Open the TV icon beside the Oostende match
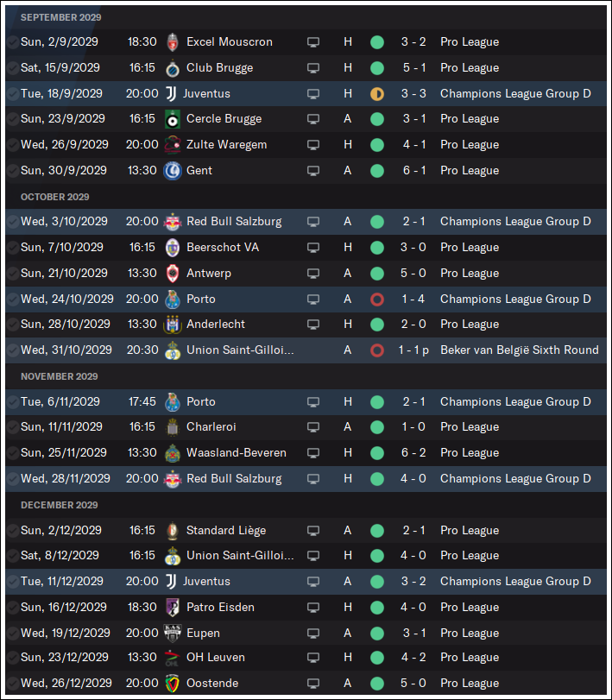612x700 pixels. pyautogui.click(x=313, y=683)
